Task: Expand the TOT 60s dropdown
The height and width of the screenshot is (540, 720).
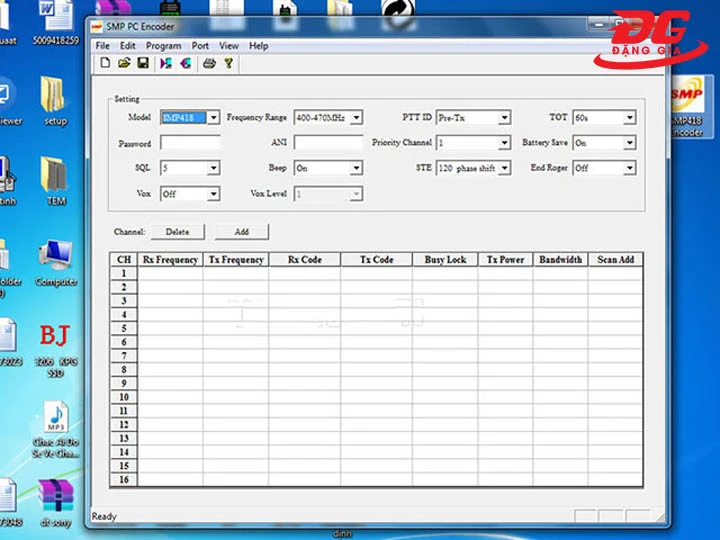Action: [629, 118]
